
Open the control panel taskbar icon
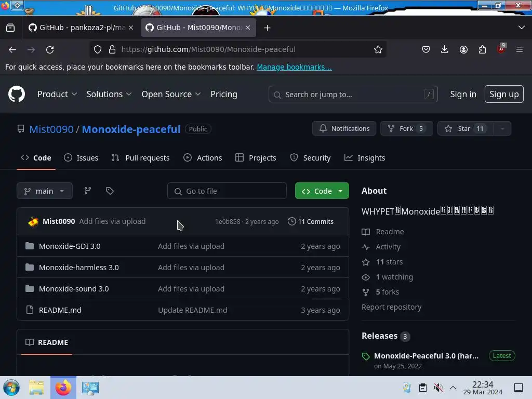point(90,388)
